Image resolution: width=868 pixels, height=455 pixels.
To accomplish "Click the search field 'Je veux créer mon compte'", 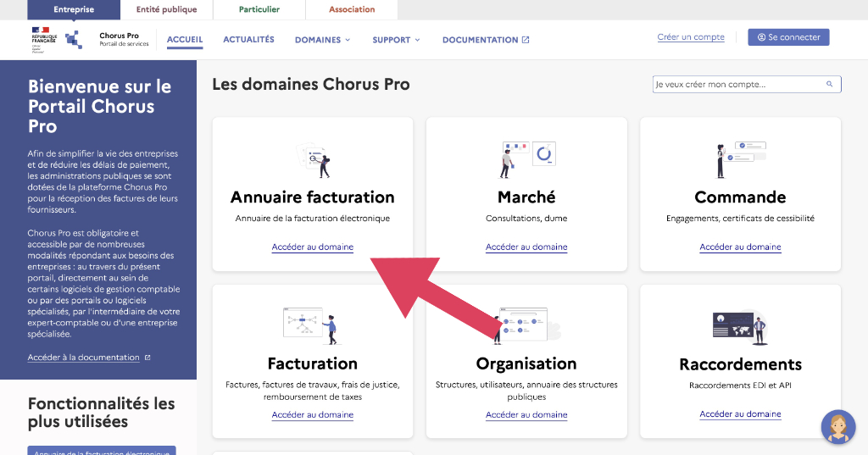I will pyautogui.click(x=747, y=84).
